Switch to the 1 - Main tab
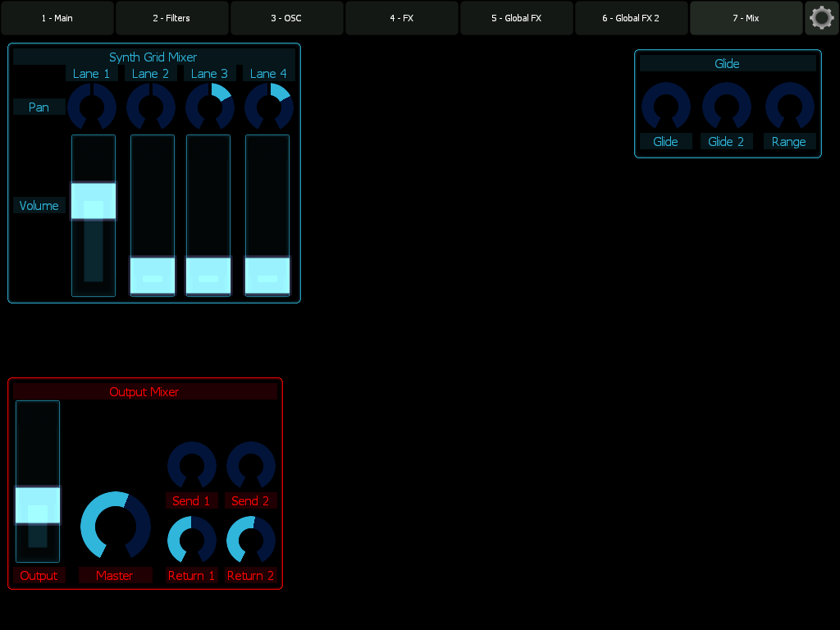Image resolution: width=840 pixels, height=630 pixels. 57,18
